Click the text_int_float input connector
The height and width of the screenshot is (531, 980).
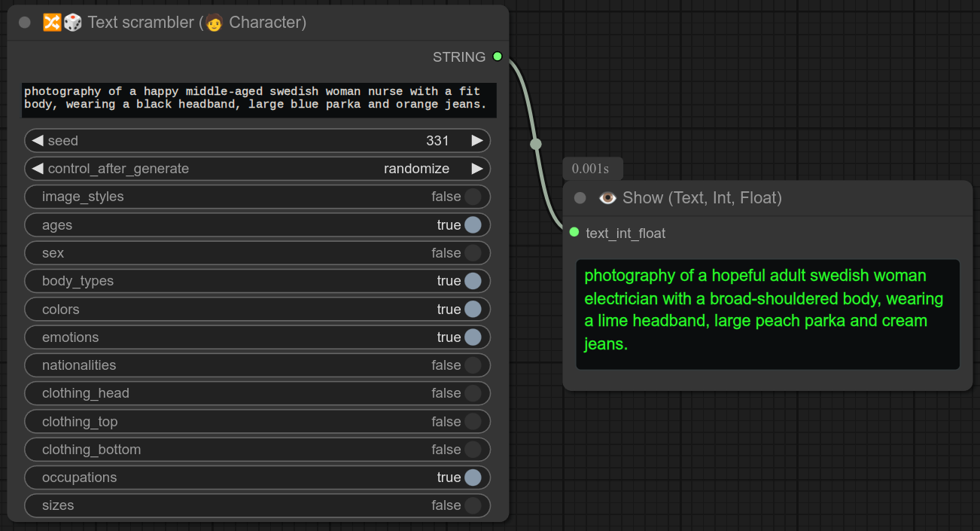tap(574, 233)
